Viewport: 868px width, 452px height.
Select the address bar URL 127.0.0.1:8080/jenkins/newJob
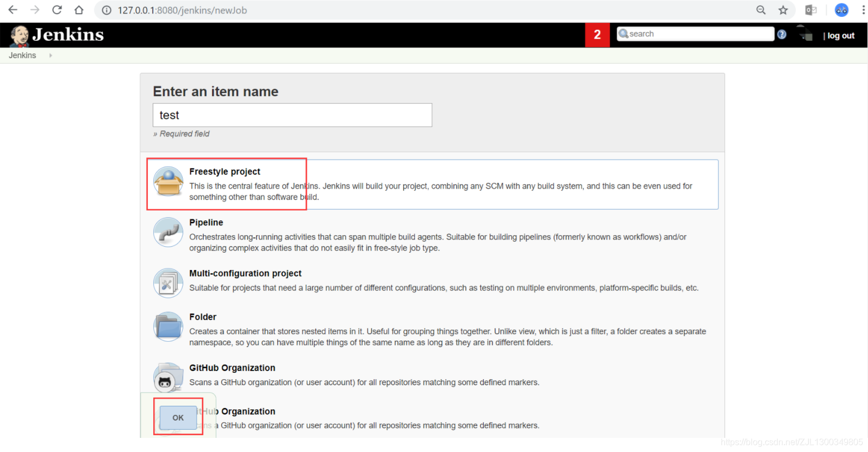pyautogui.click(x=182, y=10)
